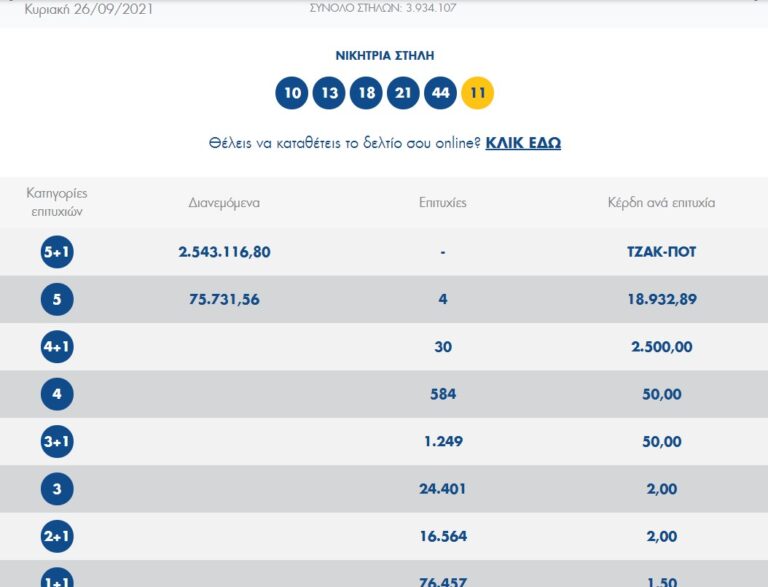Image resolution: width=768 pixels, height=587 pixels.
Task: Click the winning number 21 ball
Action: pyautogui.click(x=403, y=93)
